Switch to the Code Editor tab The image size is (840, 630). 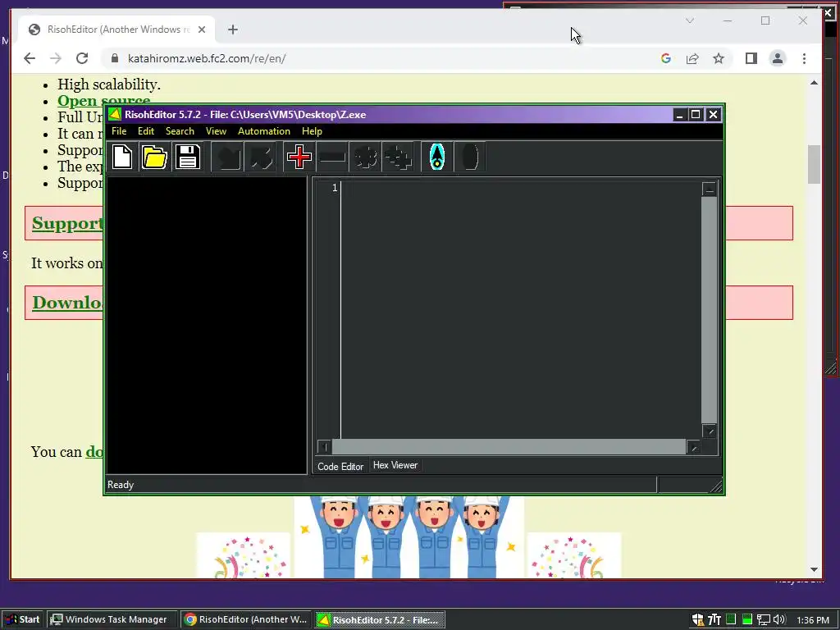(340, 467)
